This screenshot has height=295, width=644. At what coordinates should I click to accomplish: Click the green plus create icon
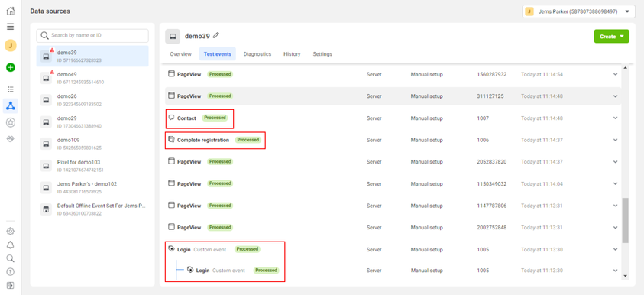point(11,67)
